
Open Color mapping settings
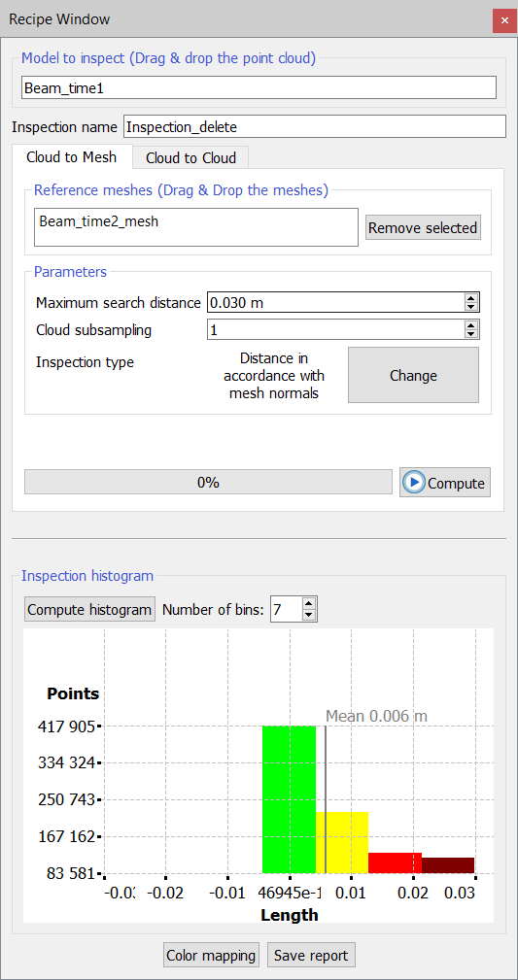coord(212,955)
